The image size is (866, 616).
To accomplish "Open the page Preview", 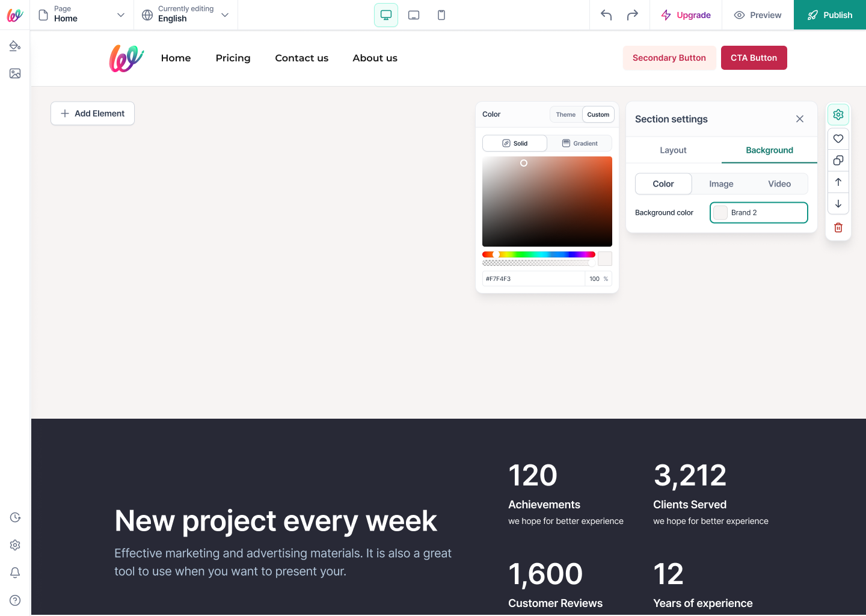I will [x=758, y=15].
